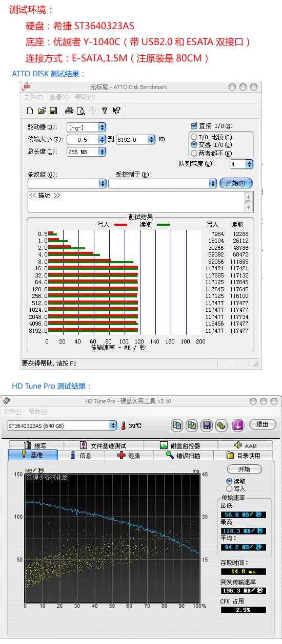Viewport: 282px width, 644px height.
Task: Click the red 写入 legend swatch
Action: pos(120,225)
